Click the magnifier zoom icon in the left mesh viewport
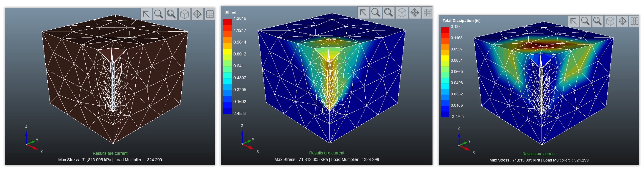Viewport: 644px width, 171px height. 159,14
